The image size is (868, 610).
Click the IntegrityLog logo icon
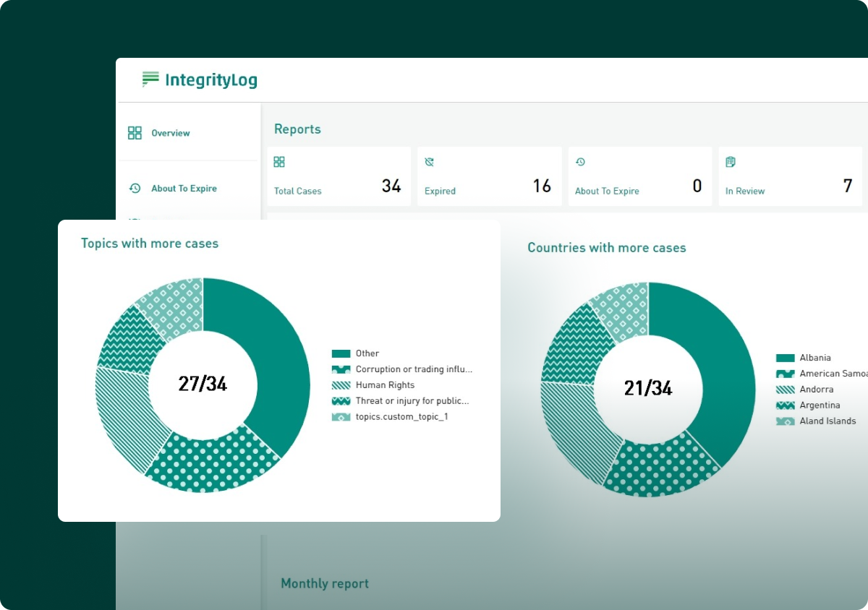tap(150, 80)
